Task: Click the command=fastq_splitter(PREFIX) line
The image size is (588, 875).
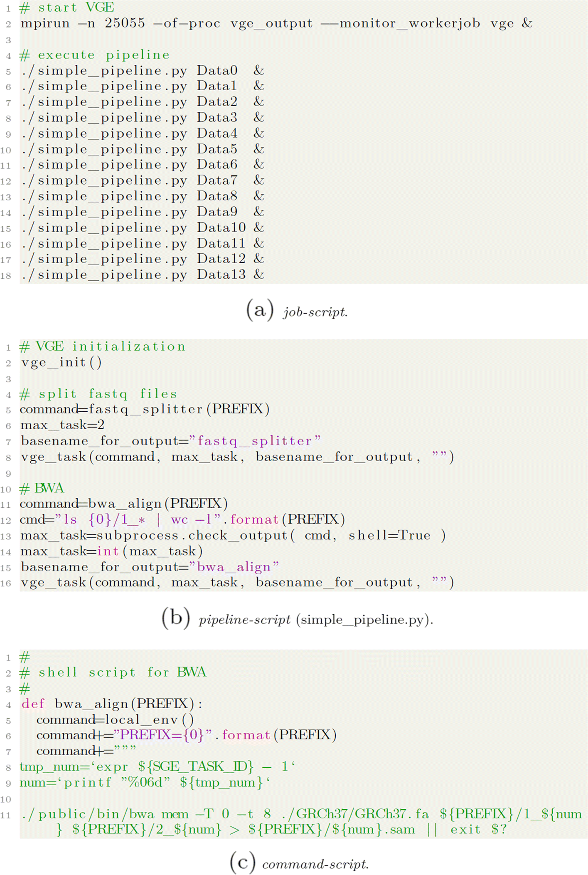Action: [x=145, y=409]
